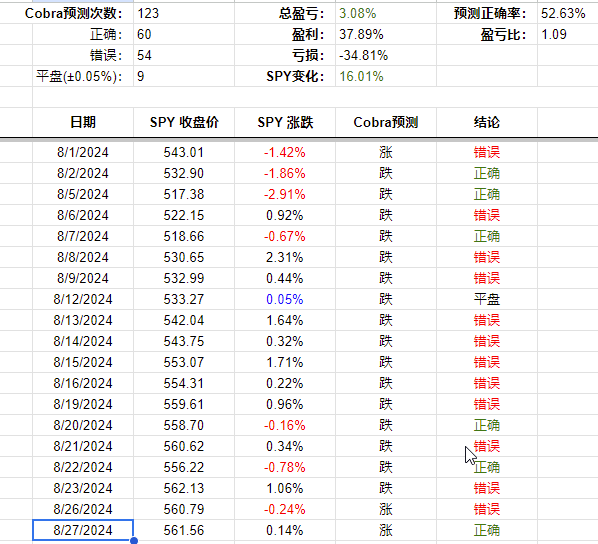598x544 pixels.
Task: Select the 结论 header cell
Action: [x=487, y=122]
